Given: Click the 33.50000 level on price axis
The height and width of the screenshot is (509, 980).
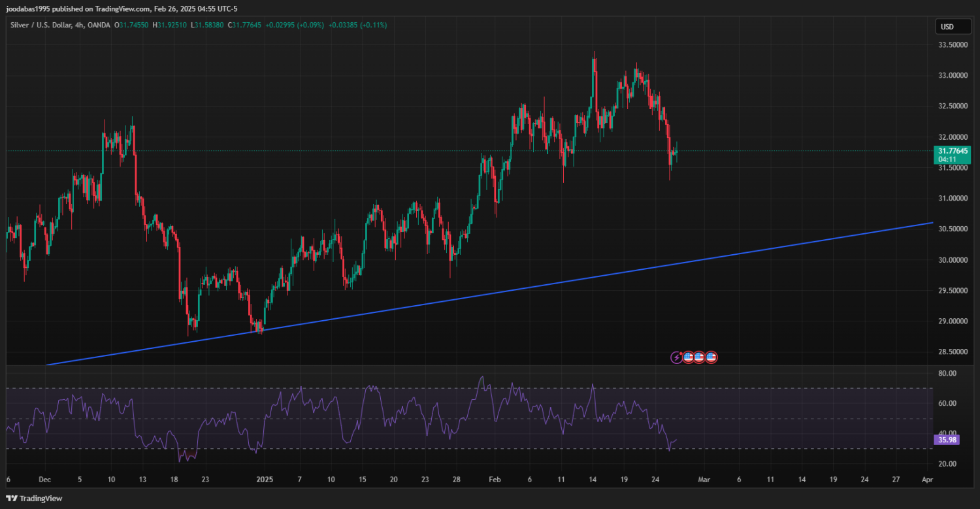Looking at the screenshot, I should coord(953,45).
